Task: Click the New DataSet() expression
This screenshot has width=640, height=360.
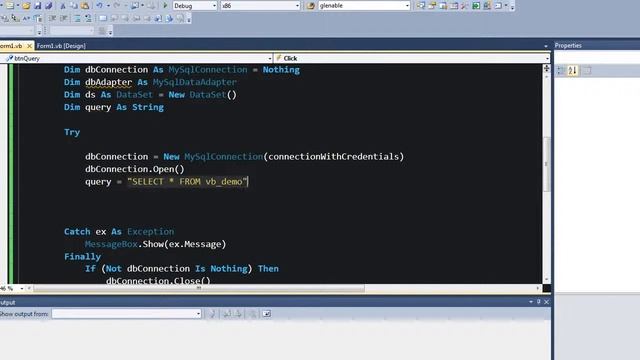Action: tap(202, 95)
